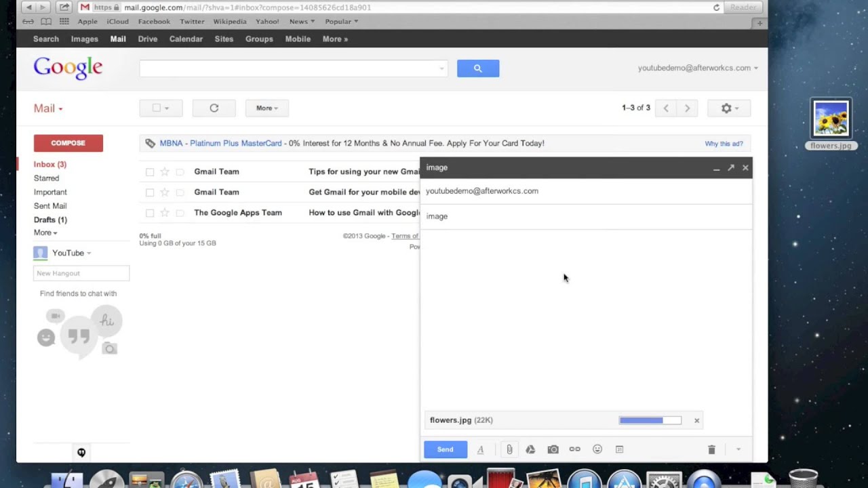The height and width of the screenshot is (488, 868).
Task: Open Calendar in Google top bar
Action: click(186, 39)
